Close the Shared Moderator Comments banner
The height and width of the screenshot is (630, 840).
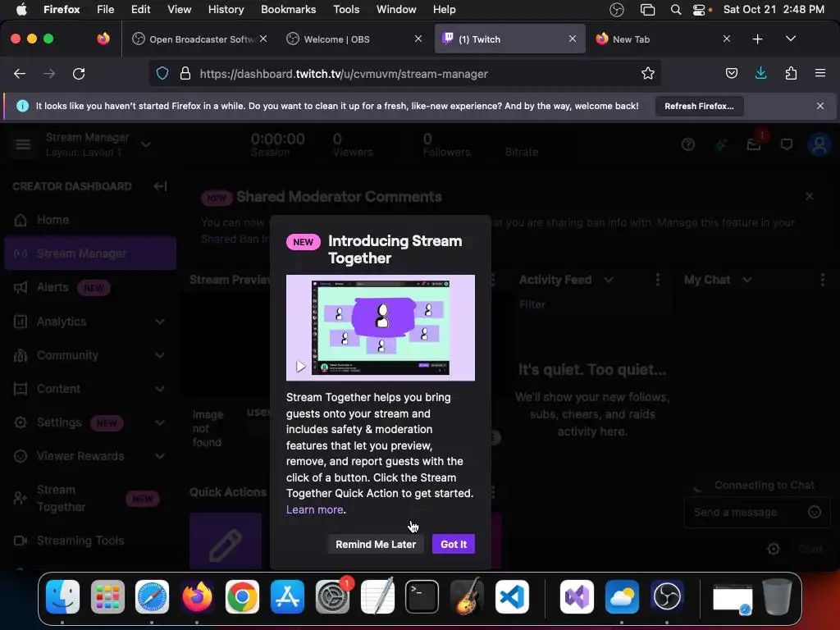(809, 196)
